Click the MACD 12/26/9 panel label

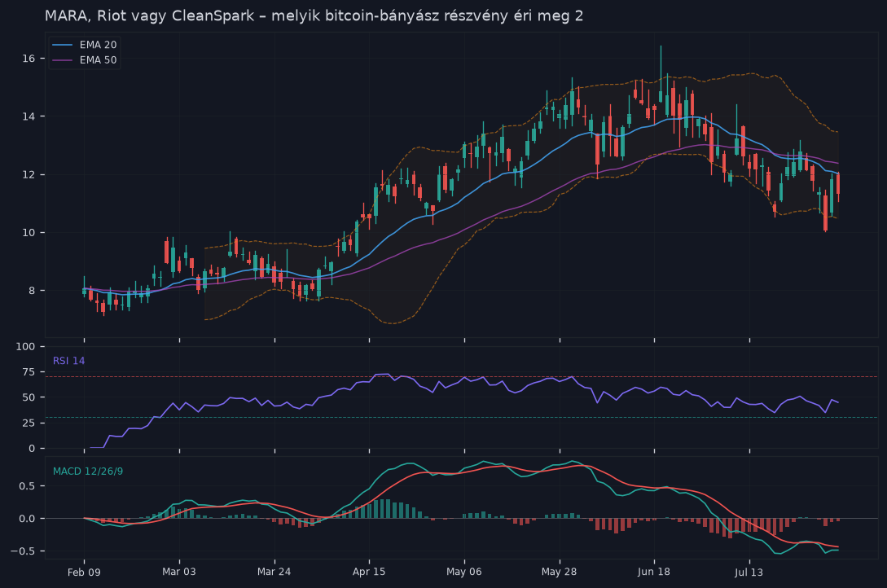(x=88, y=471)
